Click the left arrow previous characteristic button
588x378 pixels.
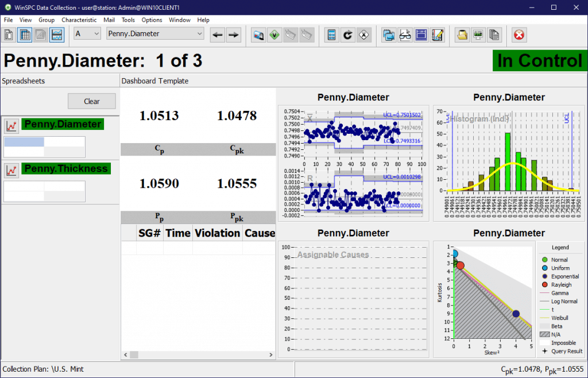coord(218,35)
